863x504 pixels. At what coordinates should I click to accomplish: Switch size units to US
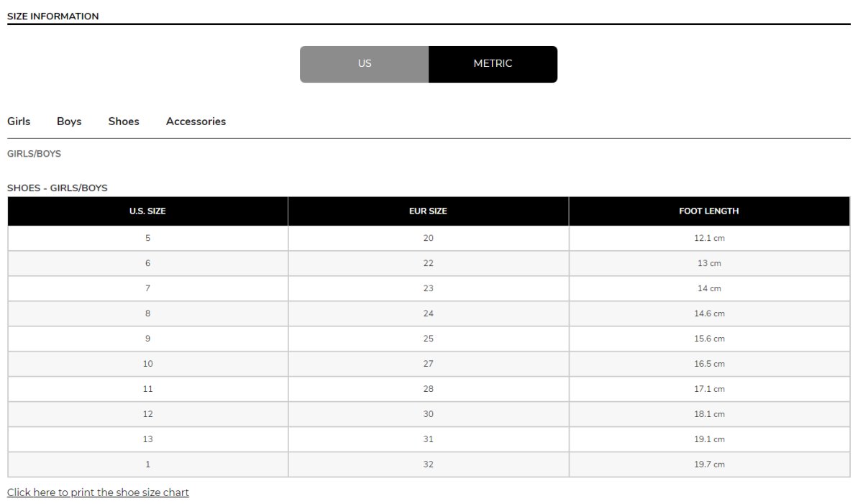364,64
